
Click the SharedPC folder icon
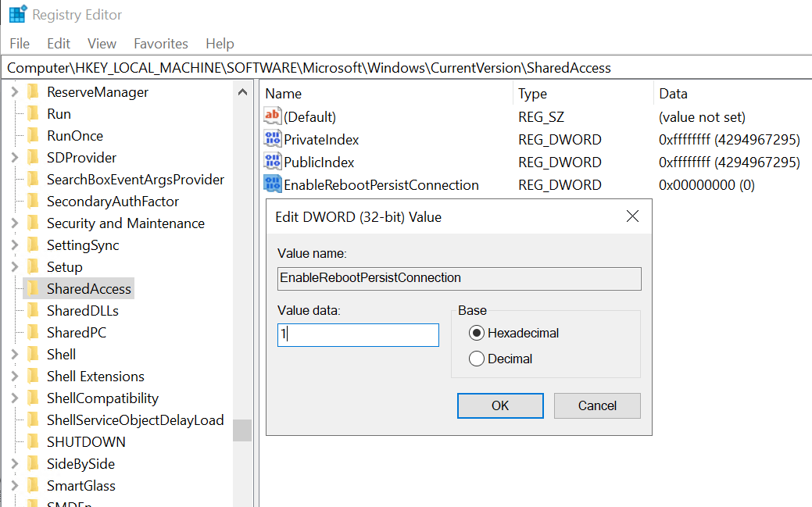click(33, 332)
